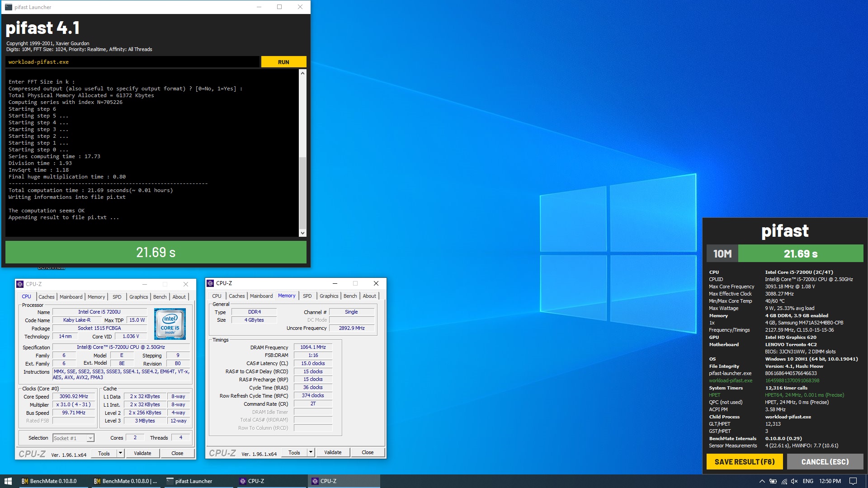Open Graphics tab in left CPU-Z window
The width and height of the screenshot is (868, 488).
click(138, 297)
